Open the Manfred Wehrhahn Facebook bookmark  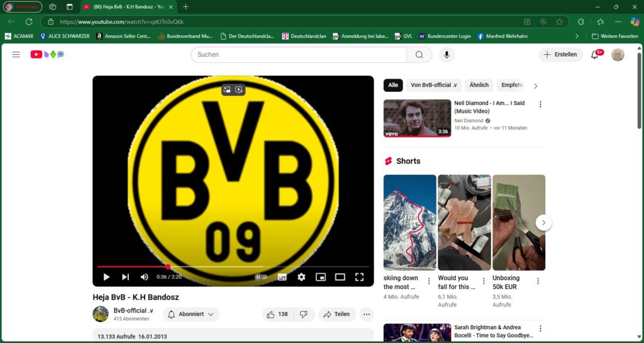click(x=502, y=36)
